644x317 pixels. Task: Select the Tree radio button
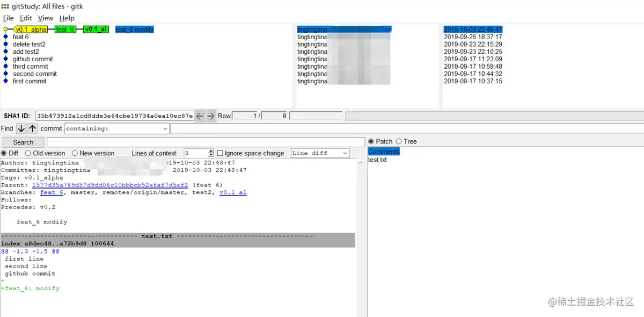point(399,141)
